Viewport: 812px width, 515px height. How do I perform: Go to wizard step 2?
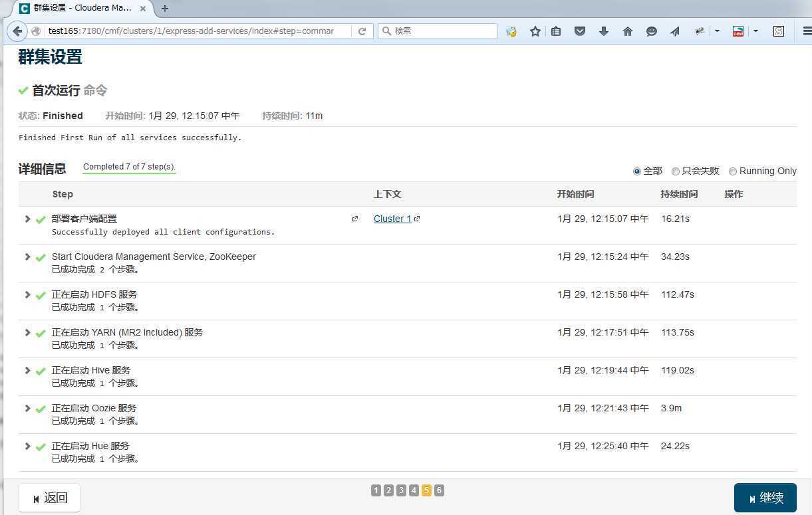pyautogui.click(x=389, y=490)
